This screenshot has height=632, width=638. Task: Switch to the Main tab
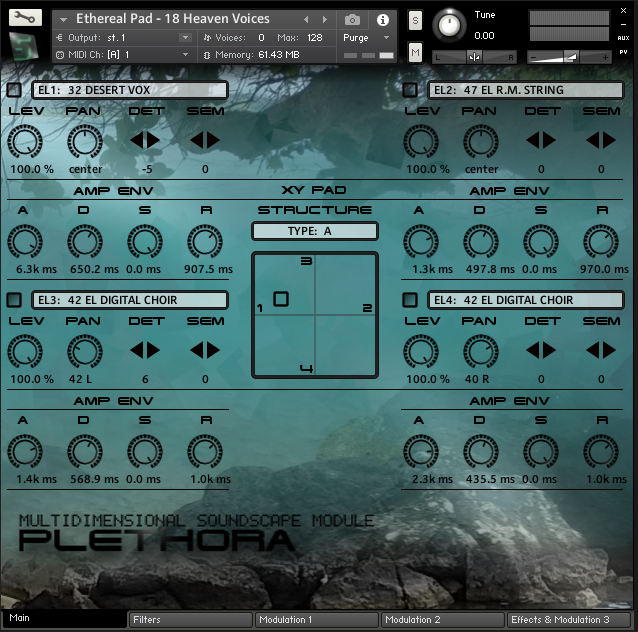pos(64,619)
